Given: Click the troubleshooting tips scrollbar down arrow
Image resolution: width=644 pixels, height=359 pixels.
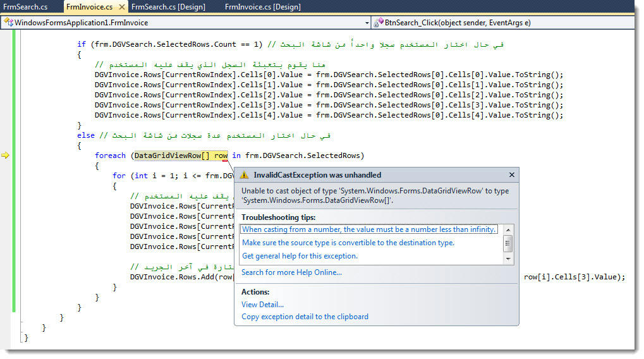Looking at the screenshot, I should pyautogui.click(x=508, y=259).
